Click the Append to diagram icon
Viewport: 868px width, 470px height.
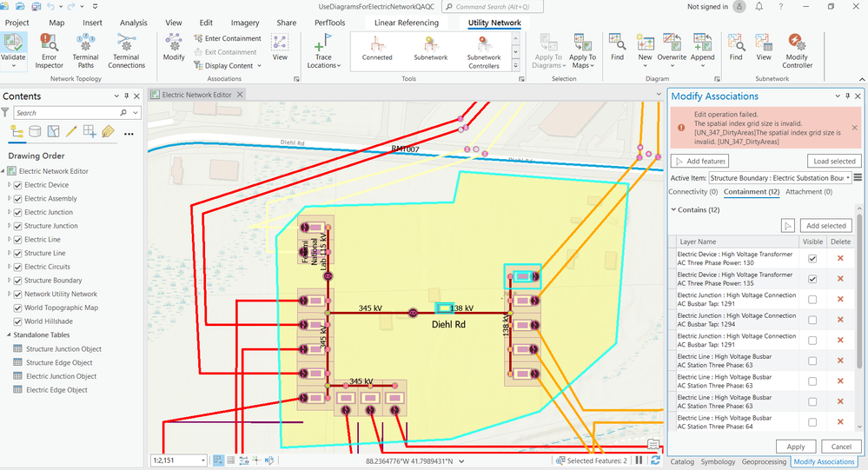click(x=703, y=42)
